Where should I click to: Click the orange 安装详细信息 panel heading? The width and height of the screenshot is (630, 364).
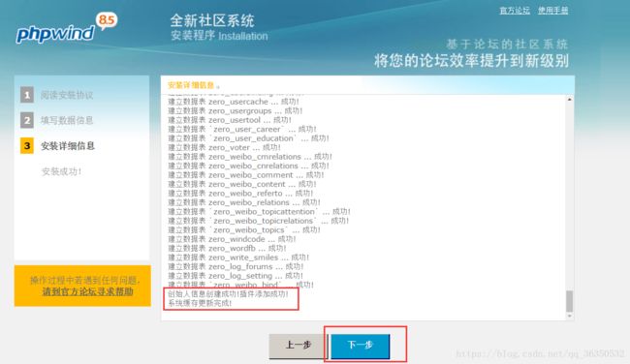(192, 85)
